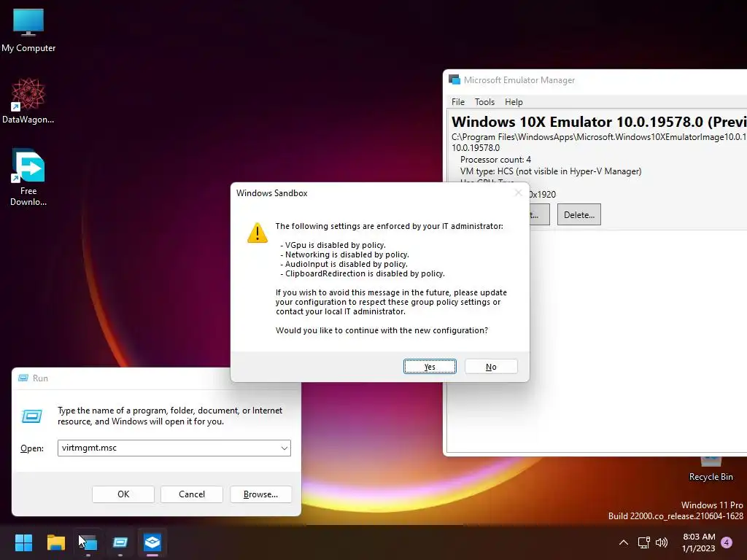Open File Explorer from the taskbar
Image resolution: width=747 pixels, height=560 pixels.
[55, 542]
